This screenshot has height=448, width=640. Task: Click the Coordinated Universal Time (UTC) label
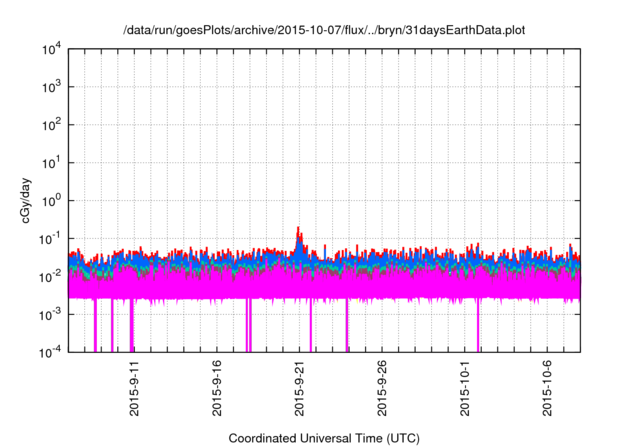pyautogui.click(x=324, y=438)
